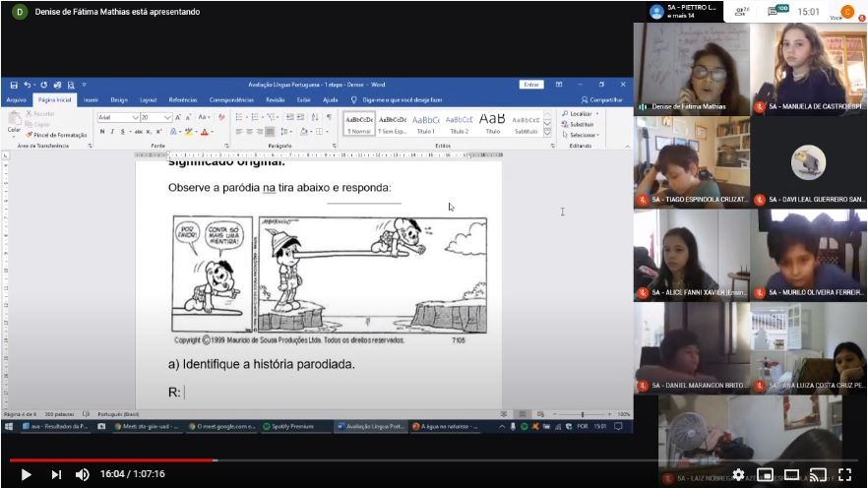Select the Normal style
The width and height of the screenshot is (868, 488).
(x=358, y=124)
